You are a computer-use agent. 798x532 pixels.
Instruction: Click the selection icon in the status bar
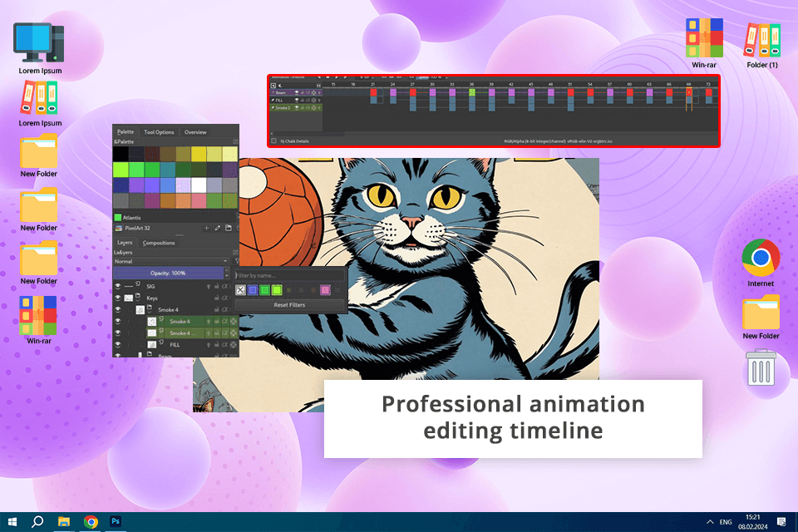[273, 141]
